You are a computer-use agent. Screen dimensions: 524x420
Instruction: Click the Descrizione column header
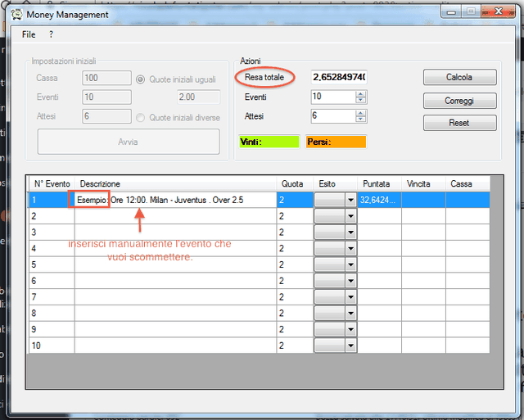[176, 183]
